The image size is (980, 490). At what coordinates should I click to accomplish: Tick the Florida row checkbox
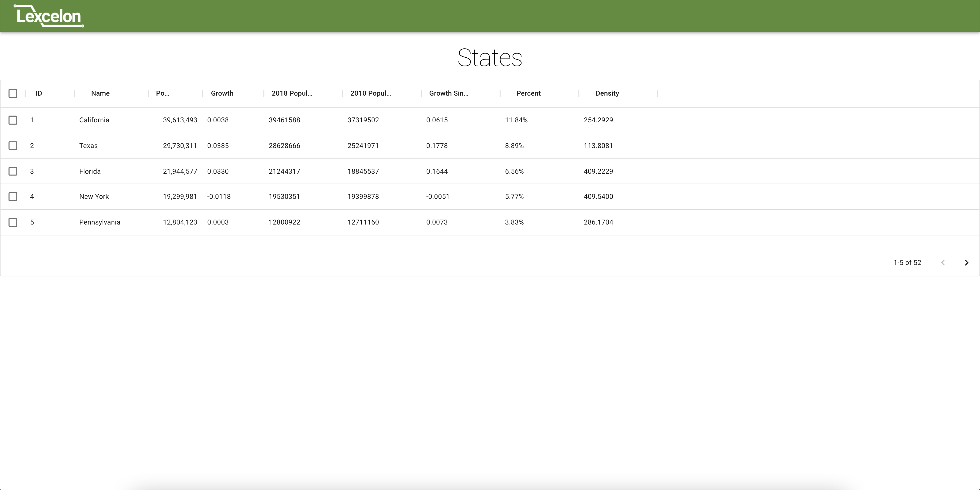tap(13, 172)
